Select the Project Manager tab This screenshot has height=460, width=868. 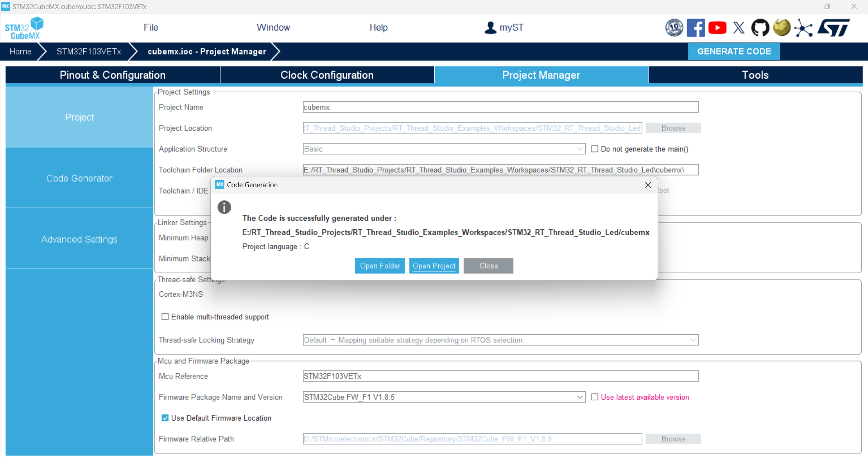click(541, 75)
